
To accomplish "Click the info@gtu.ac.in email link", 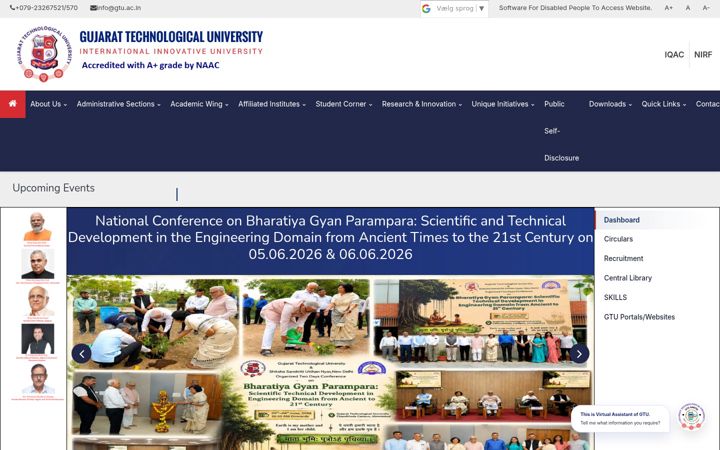I will tap(116, 8).
